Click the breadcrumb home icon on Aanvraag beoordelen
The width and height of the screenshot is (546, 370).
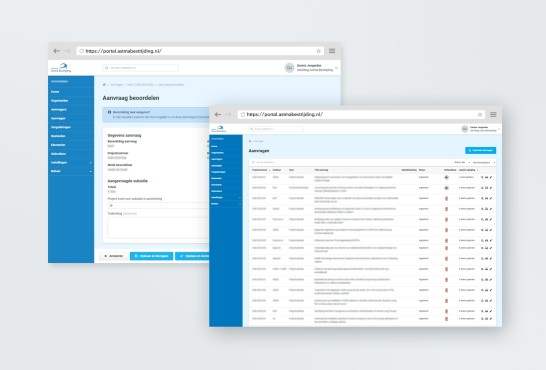pos(104,85)
